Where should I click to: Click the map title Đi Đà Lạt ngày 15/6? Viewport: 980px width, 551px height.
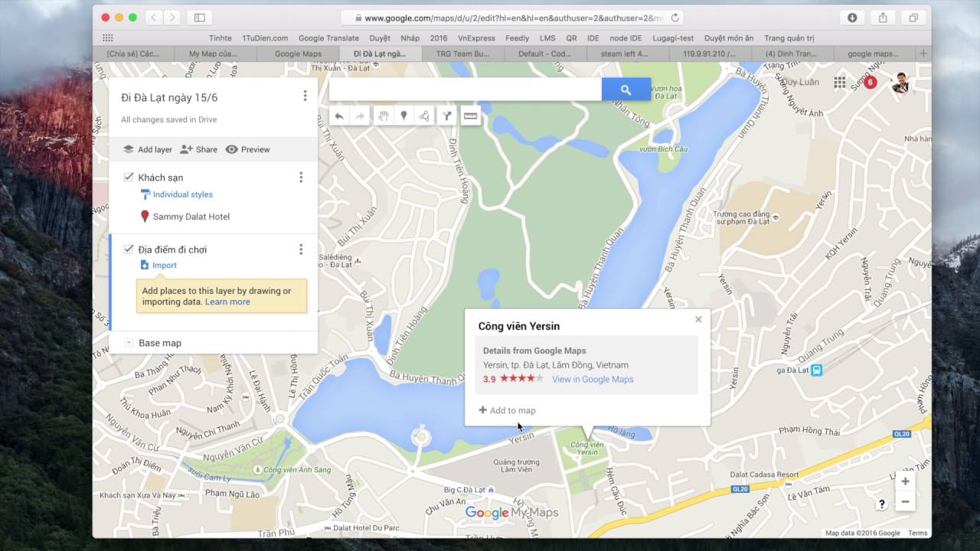pyautogui.click(x=169, y=98)
